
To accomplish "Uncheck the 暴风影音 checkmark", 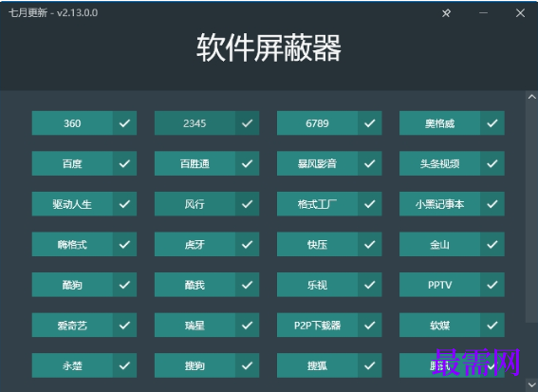I will tap(369, 163).
